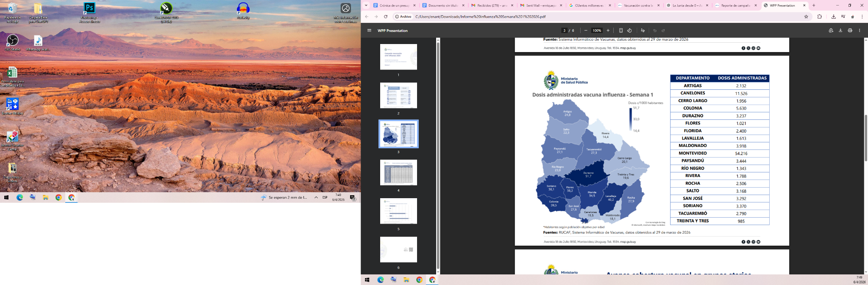Viewport: 868px width, 285px height.
Task: Select page 5 thumbnail in sidebar
Action: point(398,211)
